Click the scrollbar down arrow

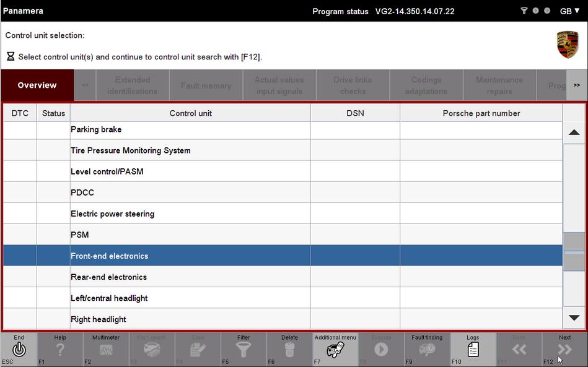[574, 318]
